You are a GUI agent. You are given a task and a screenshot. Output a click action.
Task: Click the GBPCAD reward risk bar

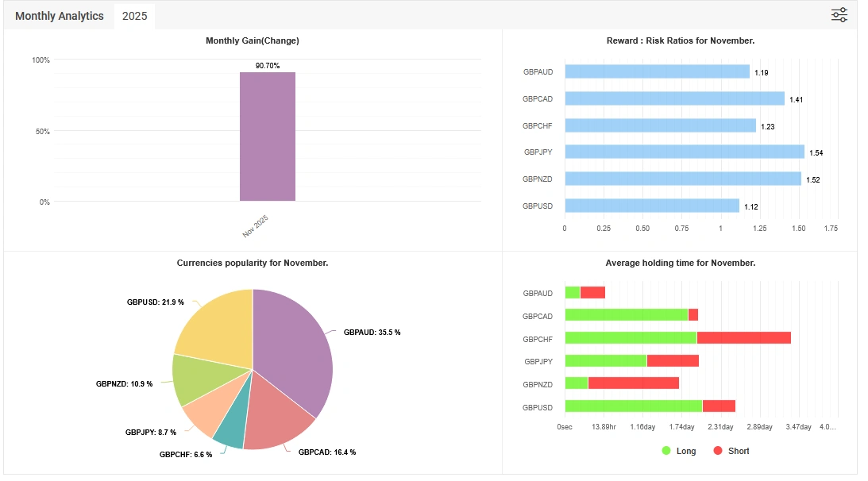coord(673,98)
